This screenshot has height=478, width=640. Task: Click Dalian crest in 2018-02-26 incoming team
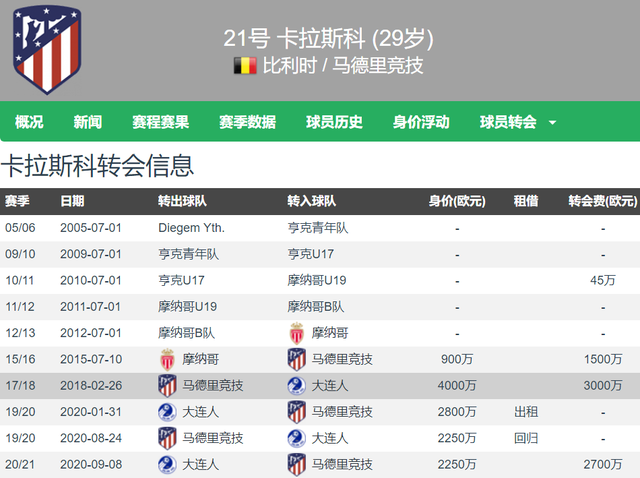point(297,385)
